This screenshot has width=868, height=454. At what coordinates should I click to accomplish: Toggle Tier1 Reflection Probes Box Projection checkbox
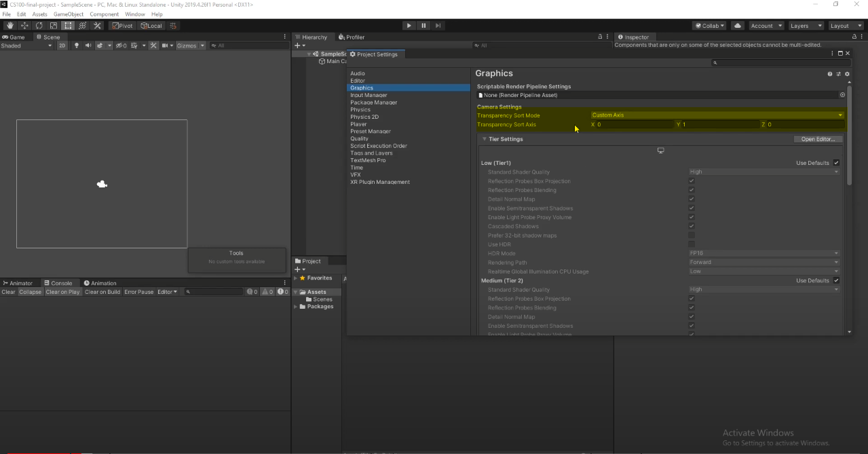(x=692, y=181)
